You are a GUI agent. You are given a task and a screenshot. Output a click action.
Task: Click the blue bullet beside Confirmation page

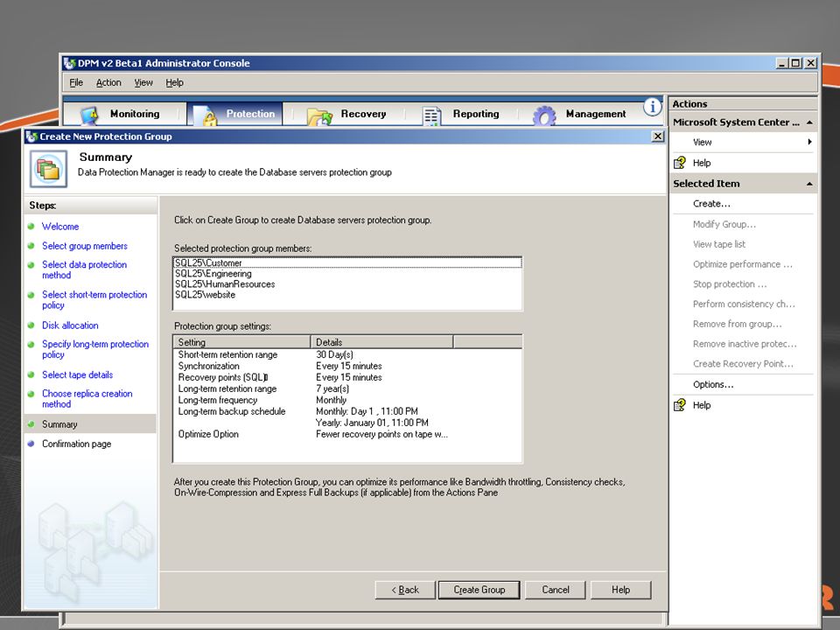(x=31, y=444)
